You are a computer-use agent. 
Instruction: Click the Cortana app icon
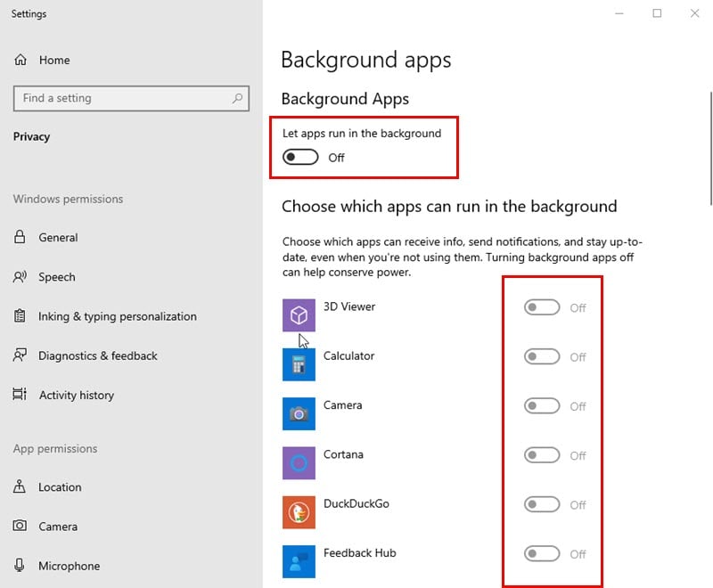[299, 463]
